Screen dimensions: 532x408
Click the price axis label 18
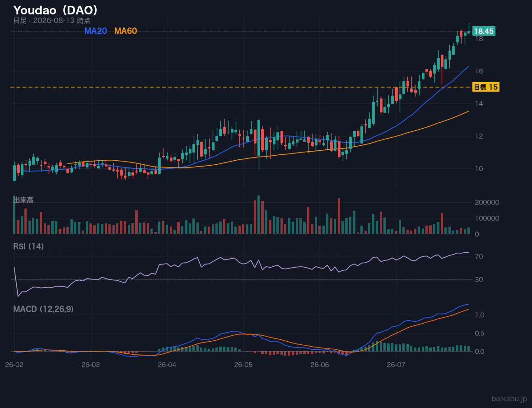[479, 39]
